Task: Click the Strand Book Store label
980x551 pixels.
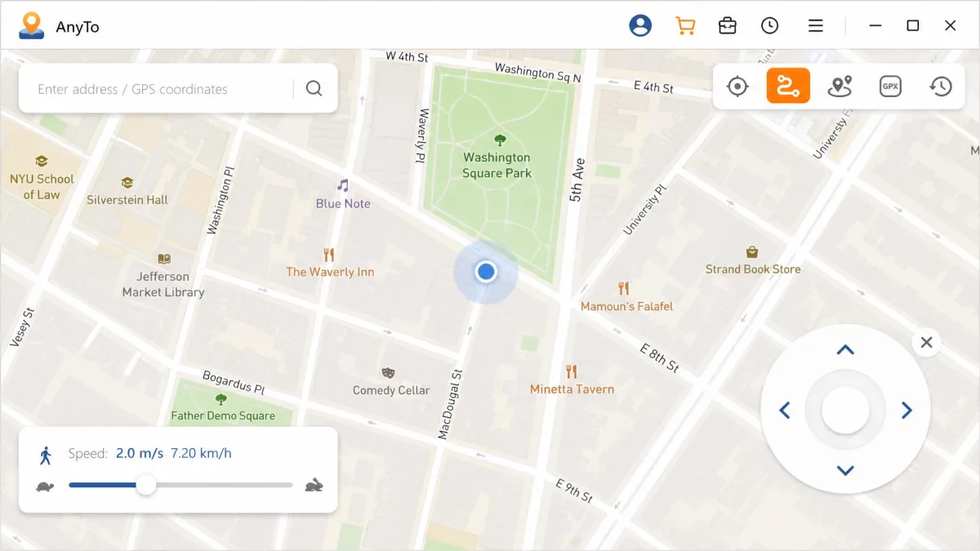Action: point(753,269)
